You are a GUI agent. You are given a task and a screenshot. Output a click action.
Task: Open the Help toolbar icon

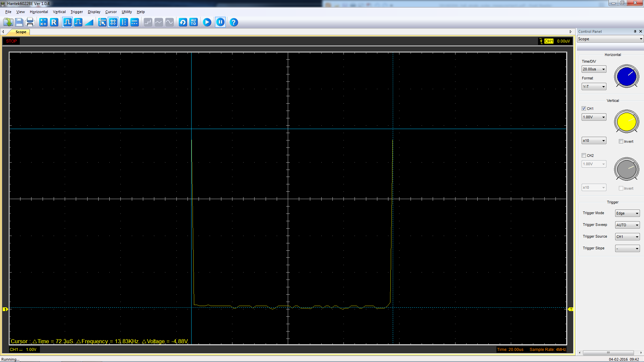coord(234,22)
